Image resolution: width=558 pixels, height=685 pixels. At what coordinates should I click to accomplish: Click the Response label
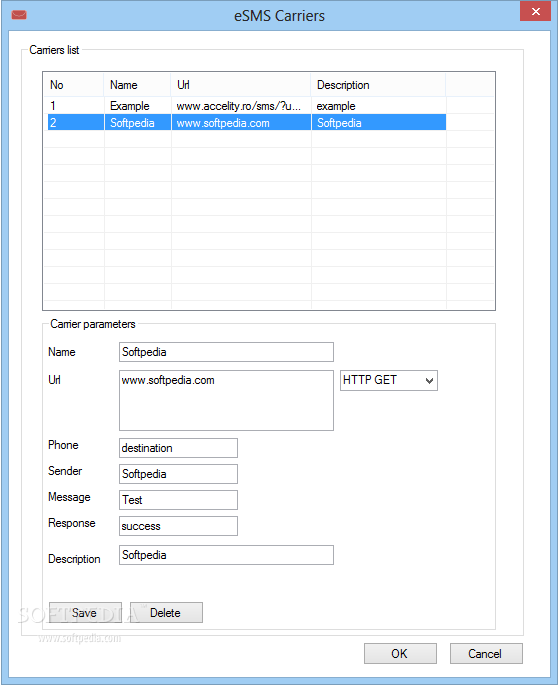[72, 523]
